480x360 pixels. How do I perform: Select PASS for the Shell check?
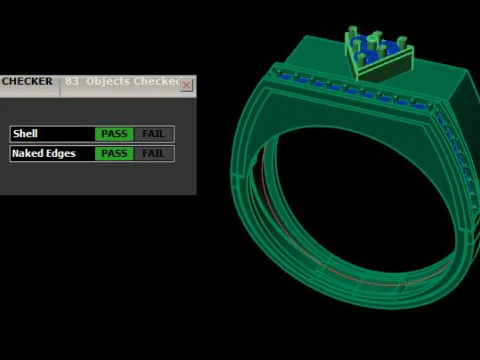click(x=114, y=134)
